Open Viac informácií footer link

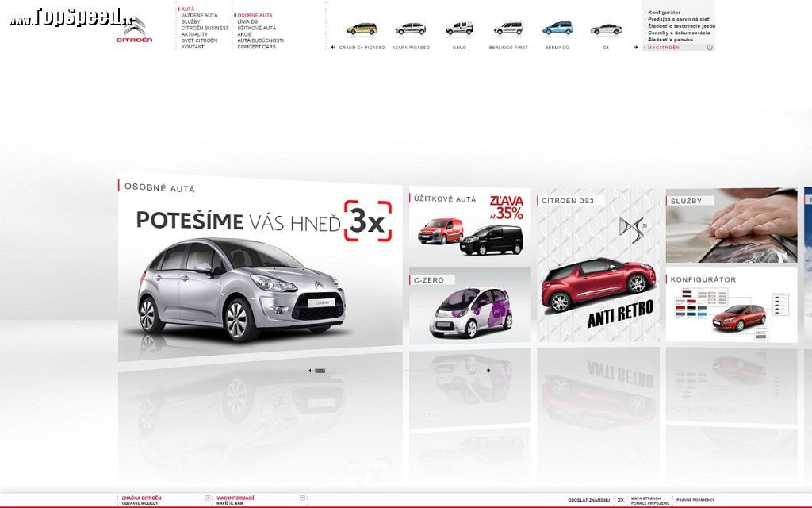[x=235, y=498]
